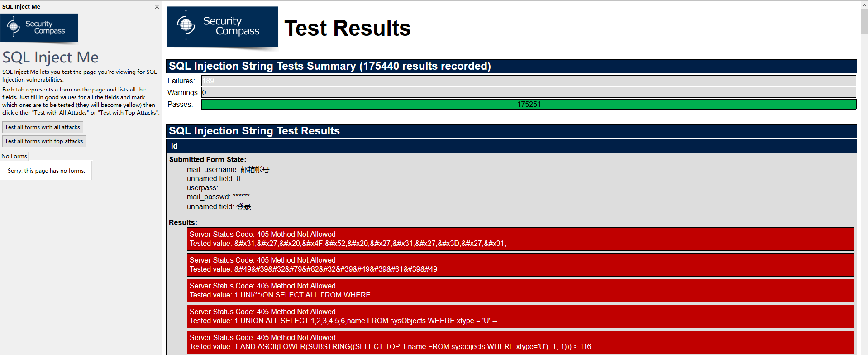Click 'SQL Injection String Tests Summary' header
The width and height of the screenshot is (868, 355).
pyautogui.click(x=511, y=66)
